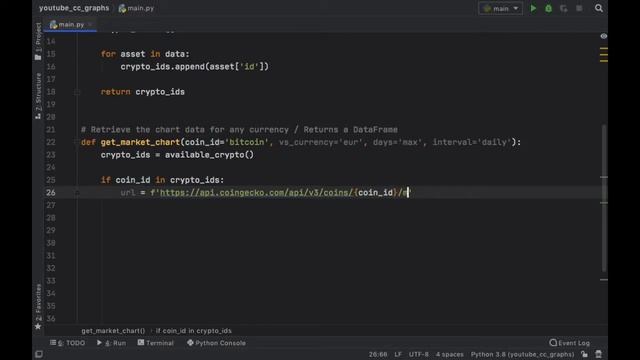Run with coverage icon in the toolbar

pyautogui.click(x=564, y=8)
